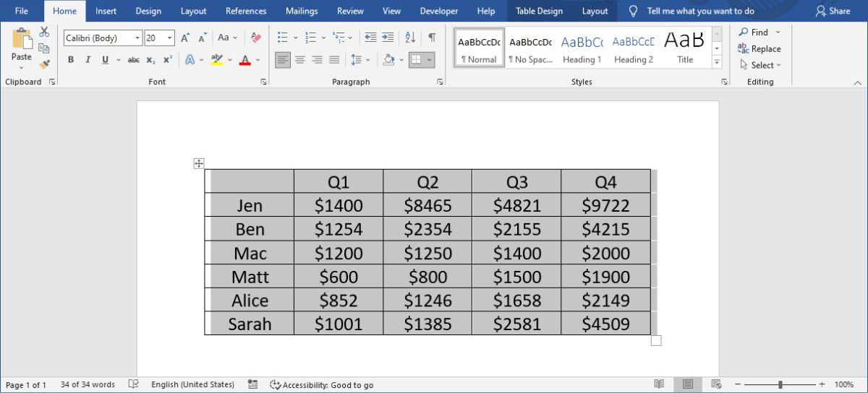
Task: Open the Styles pane launcher
Action: [x=724, y=82]
